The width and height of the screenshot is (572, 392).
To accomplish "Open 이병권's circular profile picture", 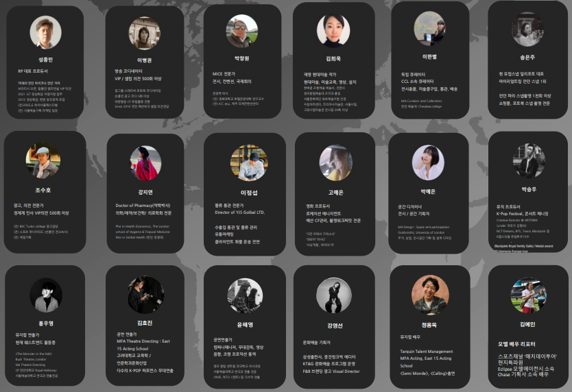I will tap(145, 33).
